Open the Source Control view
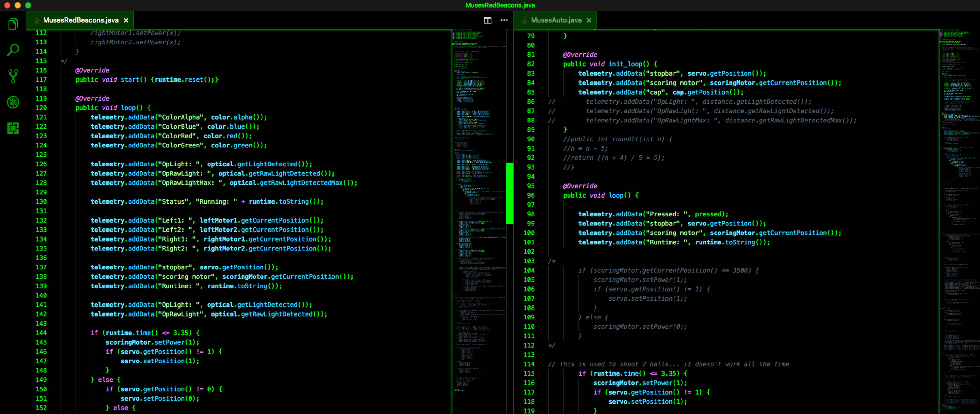 [13, 76]
